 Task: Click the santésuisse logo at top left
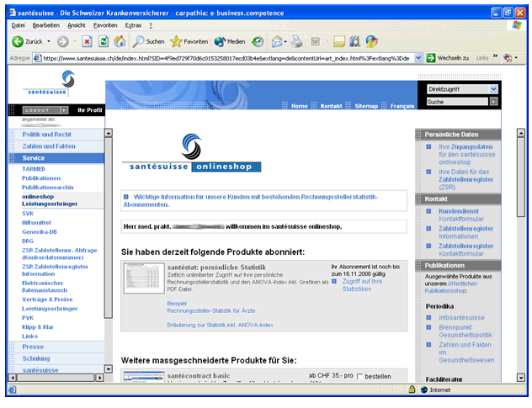point(48,83)
